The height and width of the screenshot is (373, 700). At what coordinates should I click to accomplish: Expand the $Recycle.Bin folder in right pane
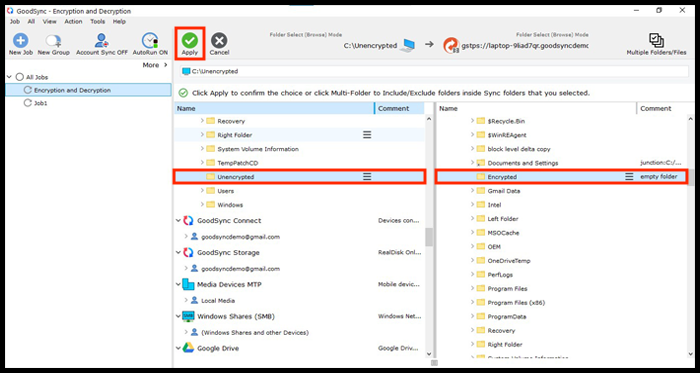tap(472, 121)
